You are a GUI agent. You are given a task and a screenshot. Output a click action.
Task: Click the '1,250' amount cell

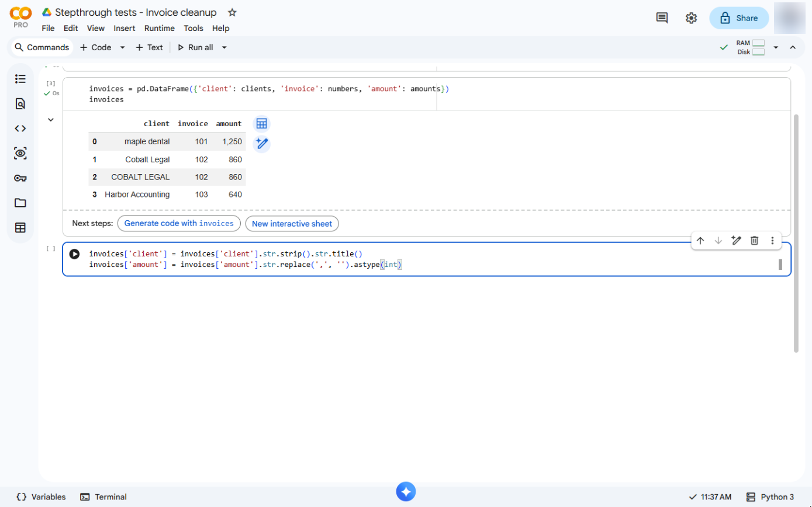(232, 141)
